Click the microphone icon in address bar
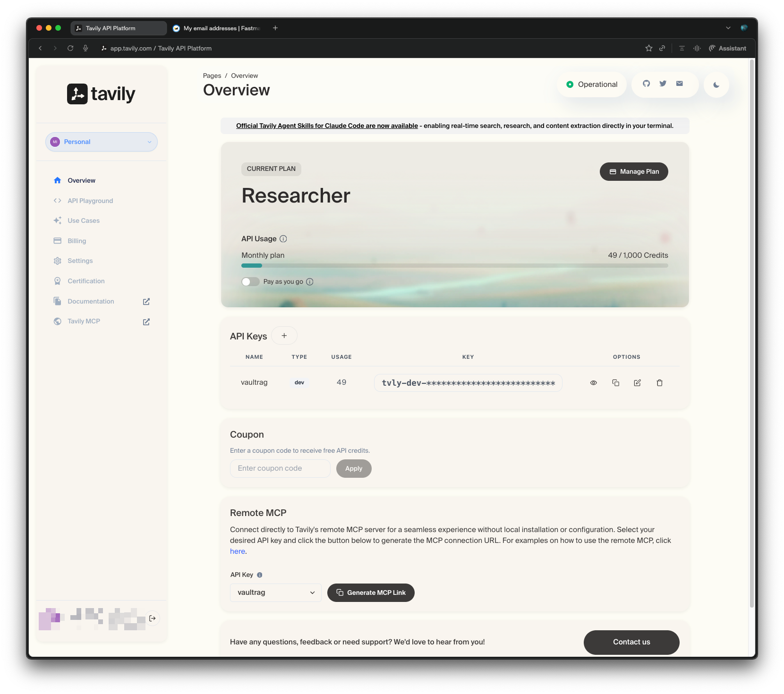The width and height of the screenshot is (784, 694). tap(85, 48)
